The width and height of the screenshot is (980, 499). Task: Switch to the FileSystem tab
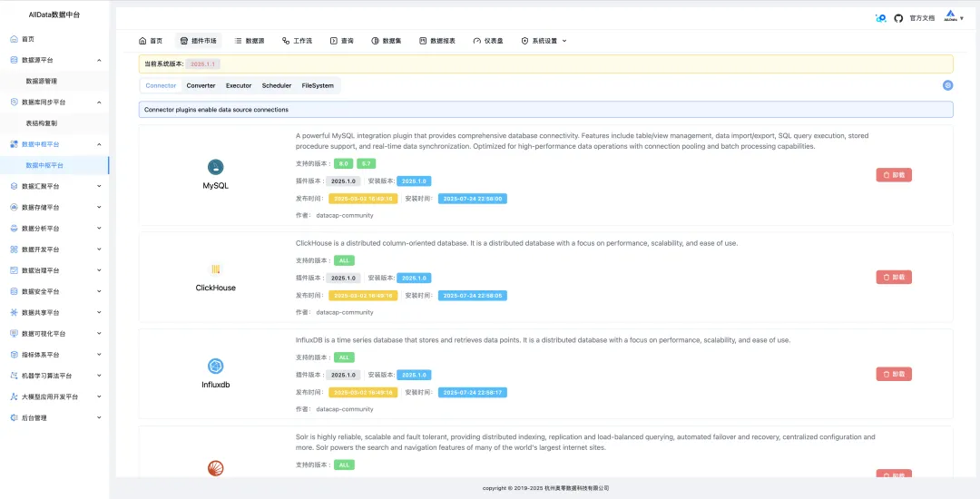pyautogui.click(x=318, y=85)
